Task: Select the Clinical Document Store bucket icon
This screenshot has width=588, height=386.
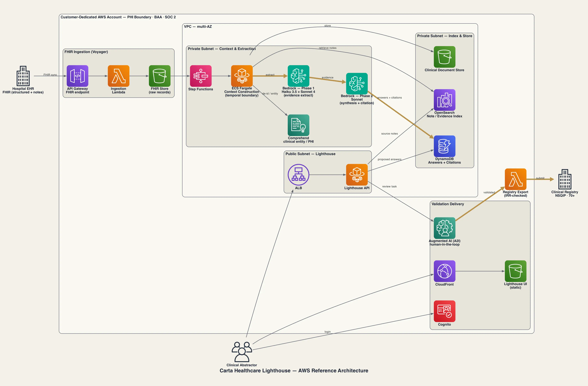Action: (x=444, y=57)
